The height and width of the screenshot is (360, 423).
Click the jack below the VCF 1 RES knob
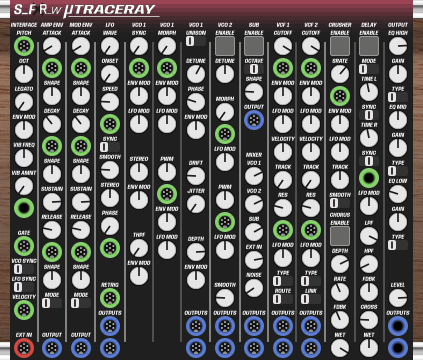[x=283, y=230]
